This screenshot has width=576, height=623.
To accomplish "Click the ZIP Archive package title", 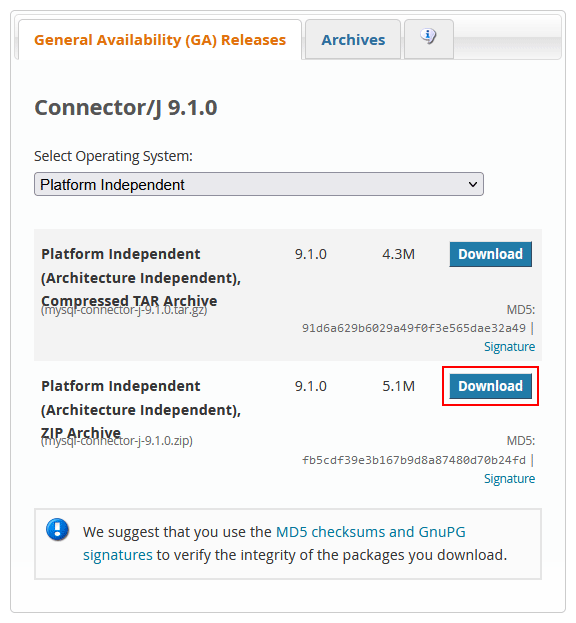I will 141,409.
